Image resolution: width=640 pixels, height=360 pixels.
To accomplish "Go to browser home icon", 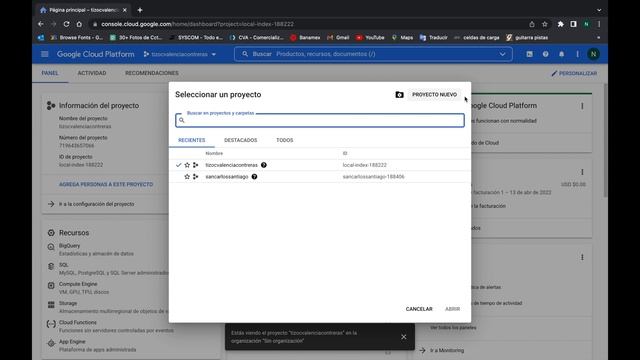I will click(x=79, y=24).
